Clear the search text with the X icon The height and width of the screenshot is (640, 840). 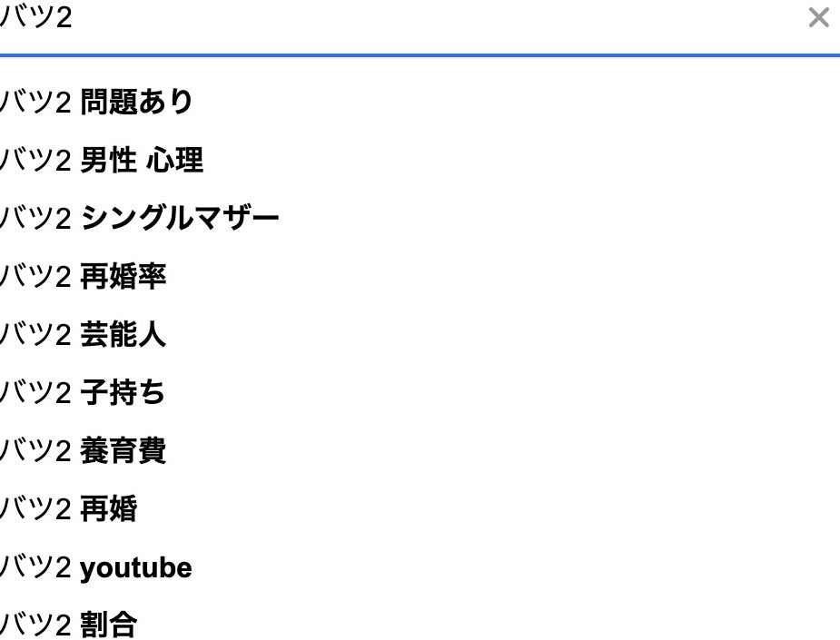[x=818, y=17]
